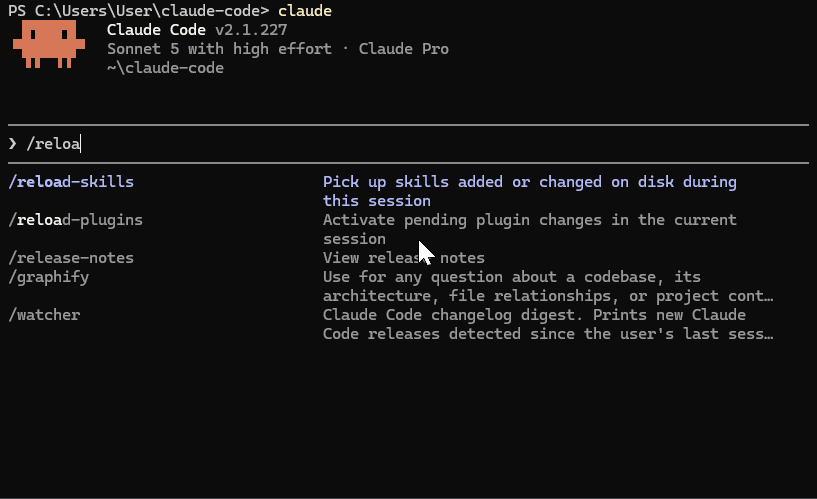This screenshot has height=499, width=817.
Task: Pick the /watcher command suggestion
Action: (44, 315)
